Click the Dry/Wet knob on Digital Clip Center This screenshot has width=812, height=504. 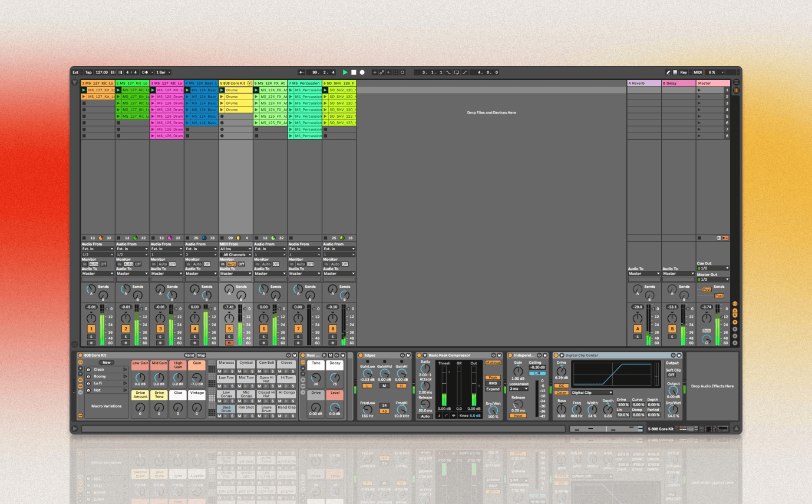[673, 410]
